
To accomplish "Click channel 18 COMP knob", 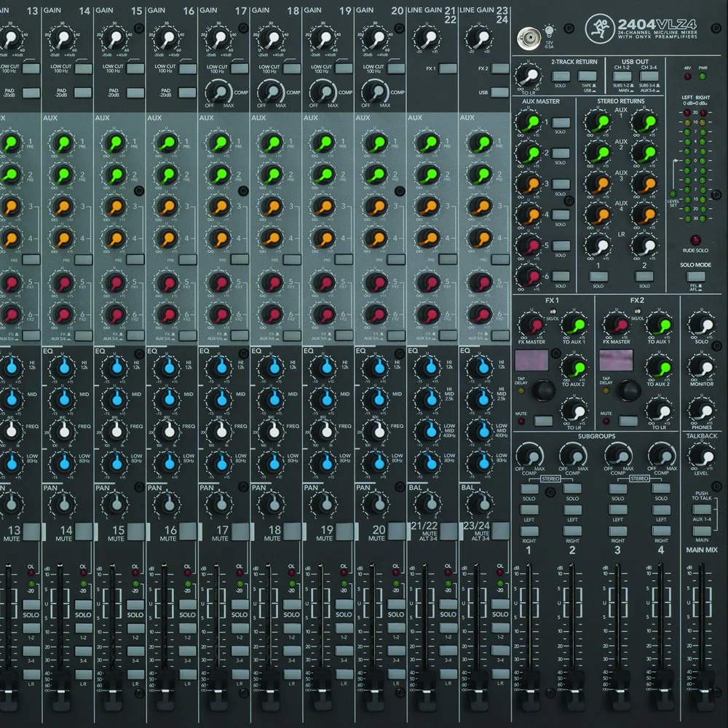I will 272,92.
